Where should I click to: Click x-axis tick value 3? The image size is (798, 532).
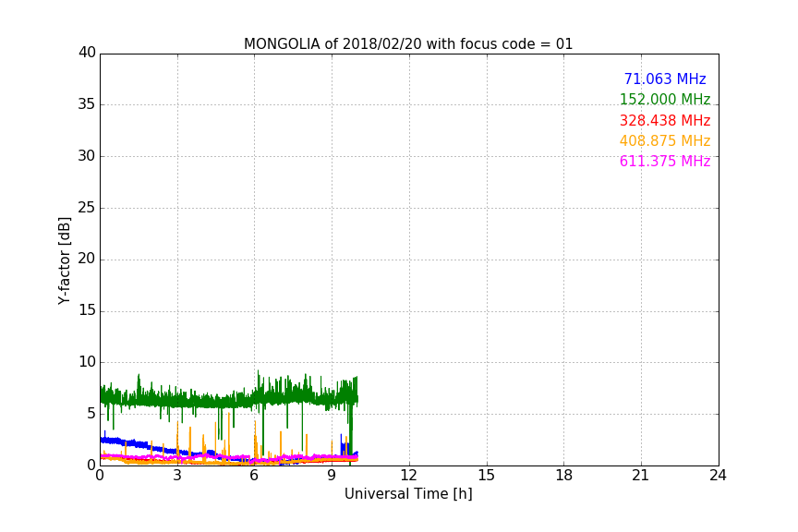pos(177,476)
